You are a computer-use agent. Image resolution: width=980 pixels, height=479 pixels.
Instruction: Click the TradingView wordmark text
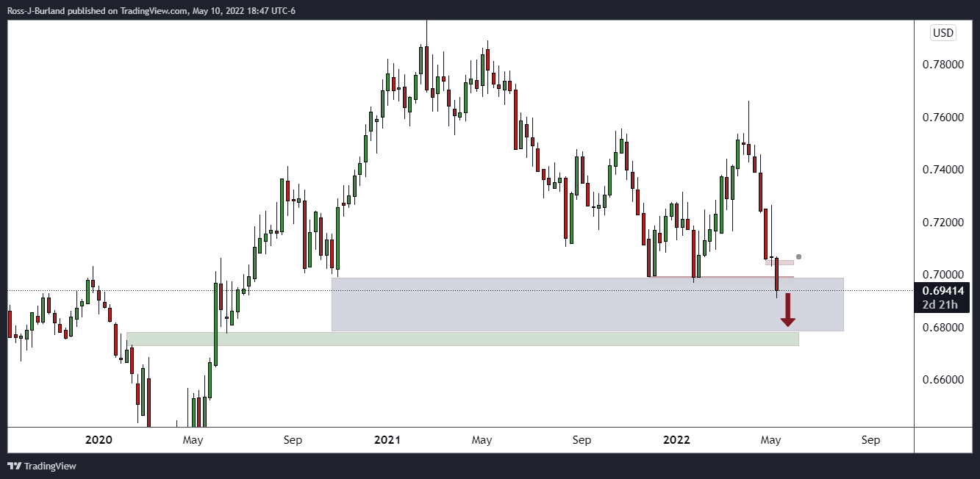[x=50, y=466]
